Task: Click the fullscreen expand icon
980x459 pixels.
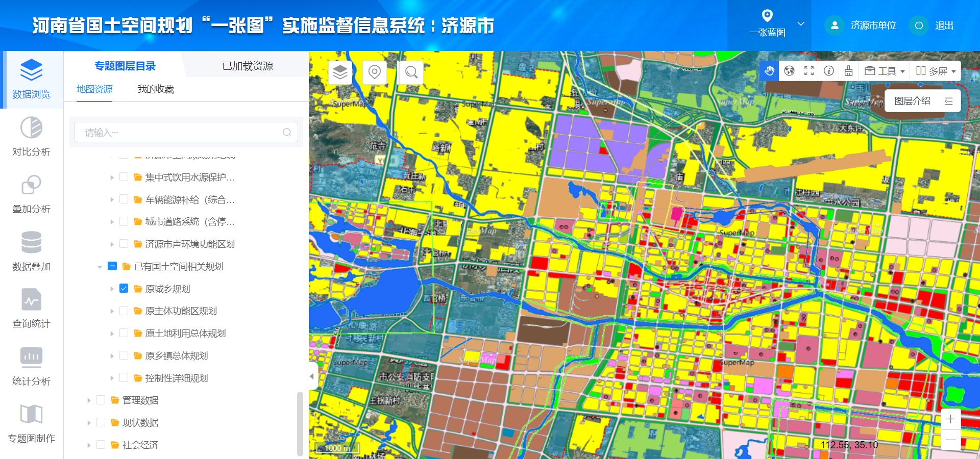Action: [809, 71]
